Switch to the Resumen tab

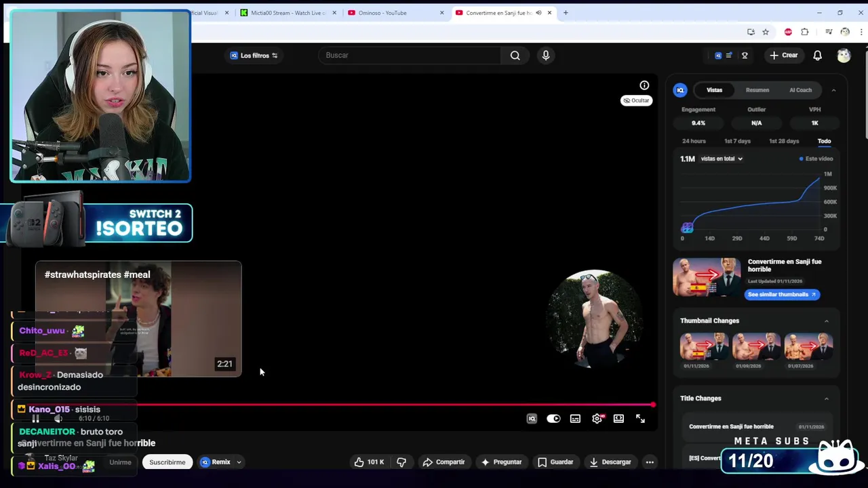pos(757,90)
